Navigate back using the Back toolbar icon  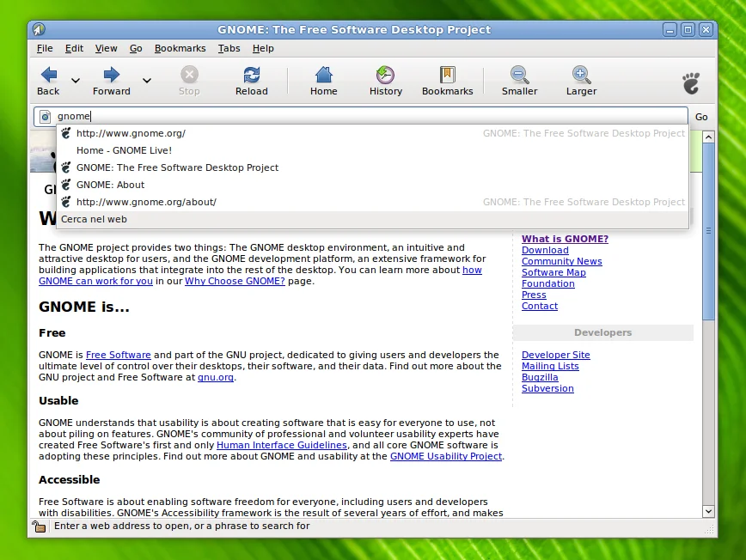(48, 76)
